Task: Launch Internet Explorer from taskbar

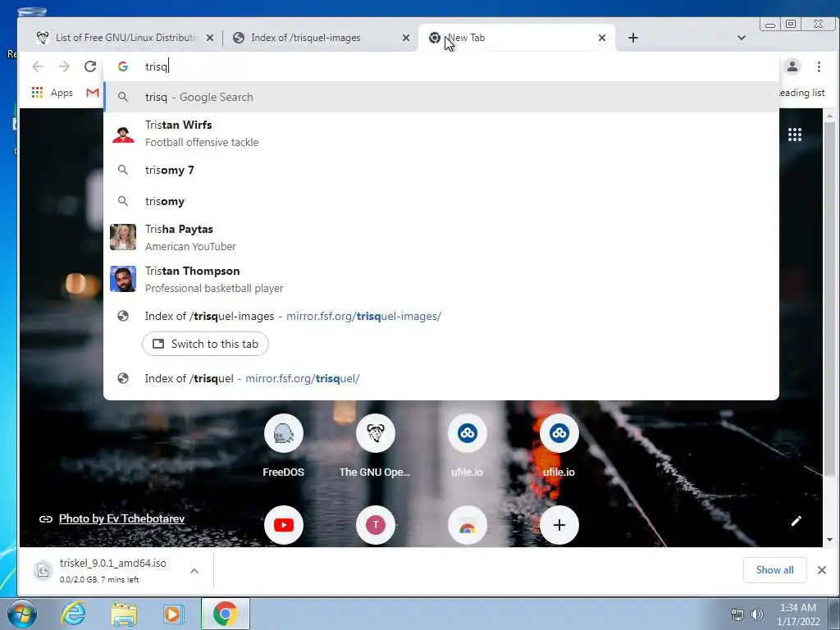Action: pyautogui.click(x=73, y=614)
